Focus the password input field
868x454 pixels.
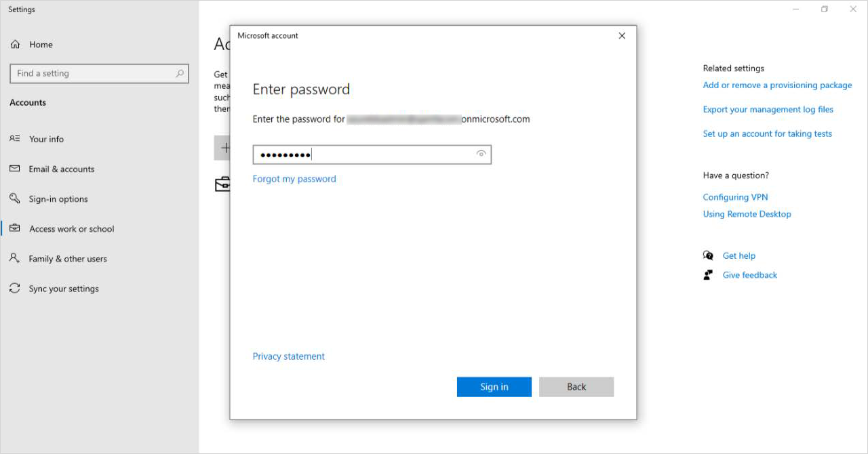pyautogui.click(x=363, y=154)
